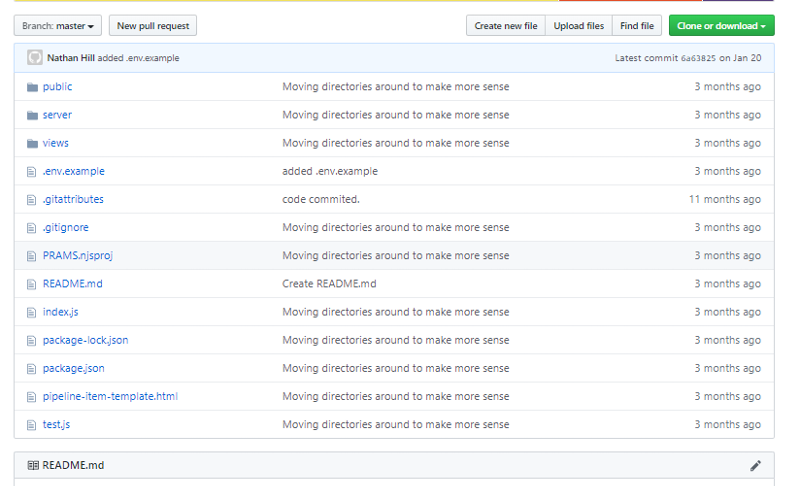Click the views folder icon

pos(32,143)
